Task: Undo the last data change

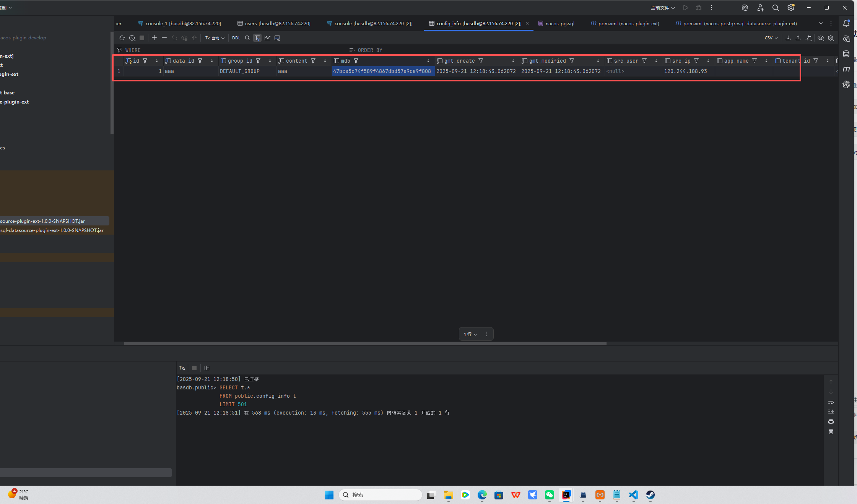Action: (x=174, y=37)
